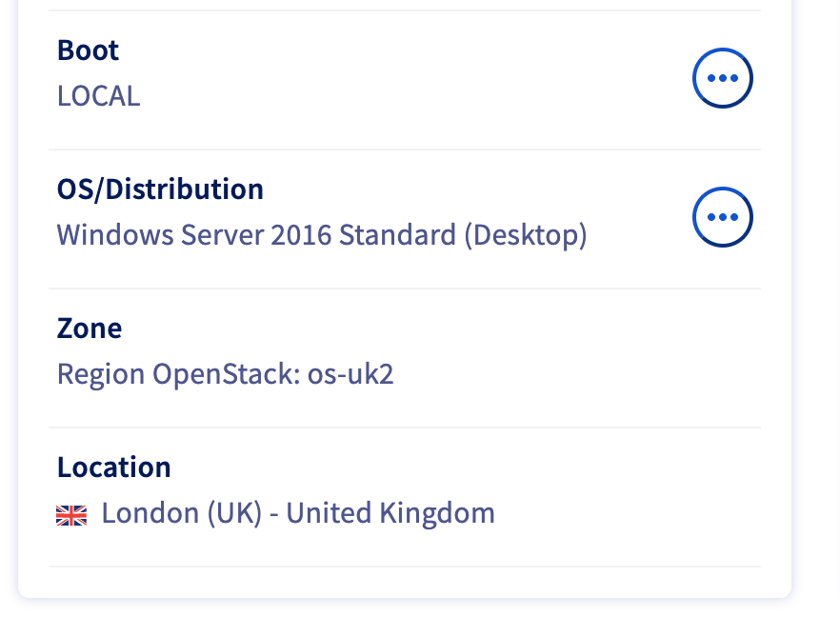This screenshot has height=617, width=840.
Task: Click the 2016 version number text
Action: point(301,235)
